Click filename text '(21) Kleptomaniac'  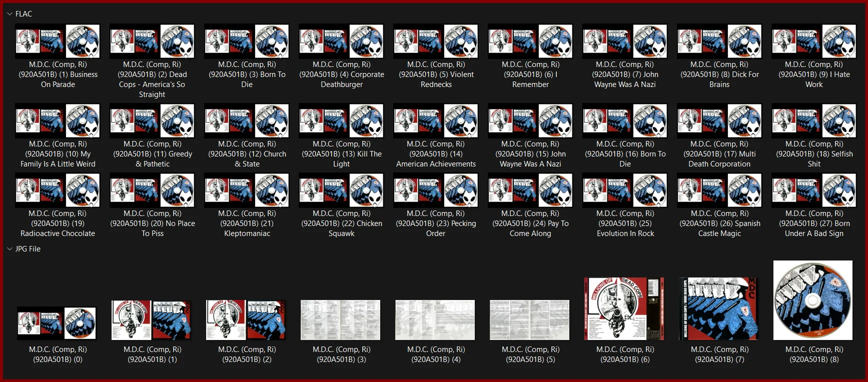[x=247, y=228]
